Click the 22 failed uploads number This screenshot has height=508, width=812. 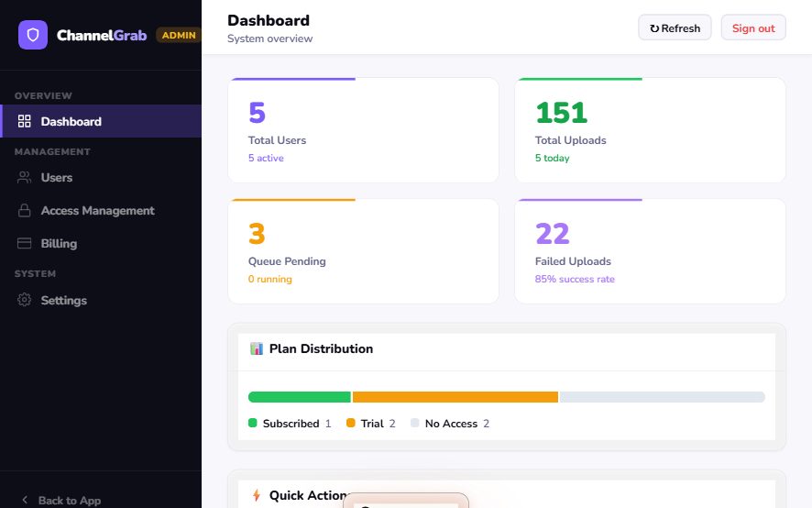click(552, 233)
